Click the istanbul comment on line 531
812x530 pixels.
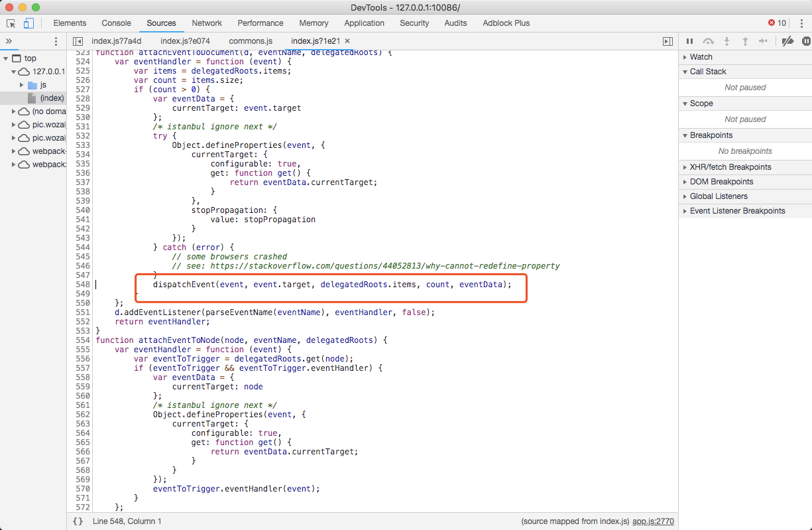pos(215,127)
